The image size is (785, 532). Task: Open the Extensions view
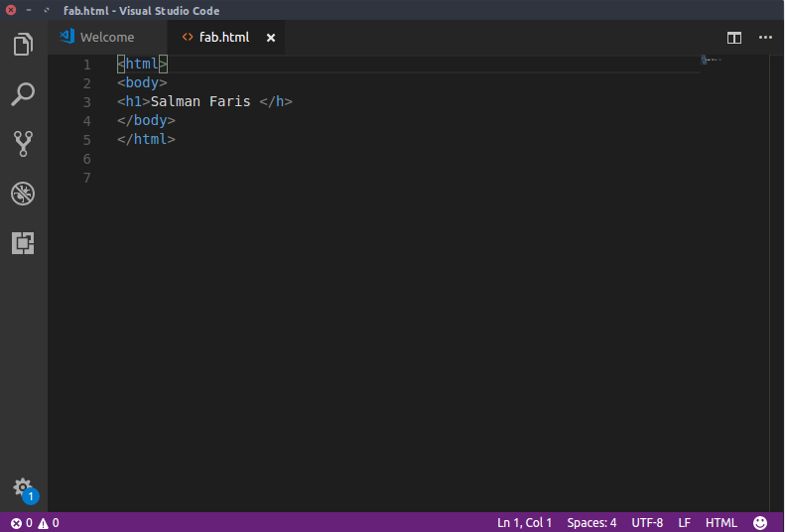[x=23, y=243]
